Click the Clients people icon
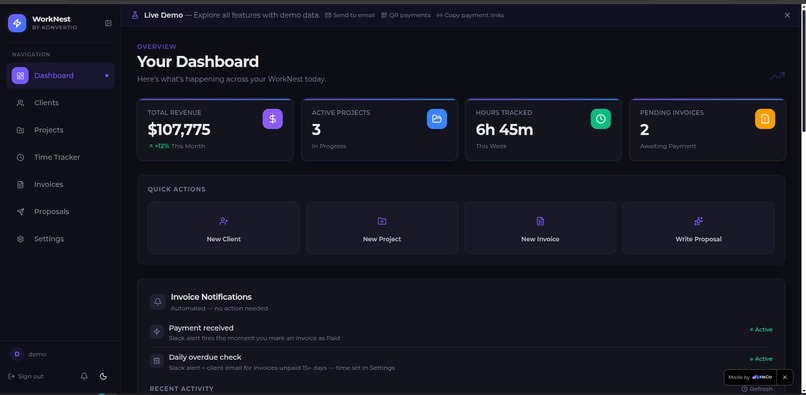The height and width of the screenshot is (395, 806). point(21,103)
